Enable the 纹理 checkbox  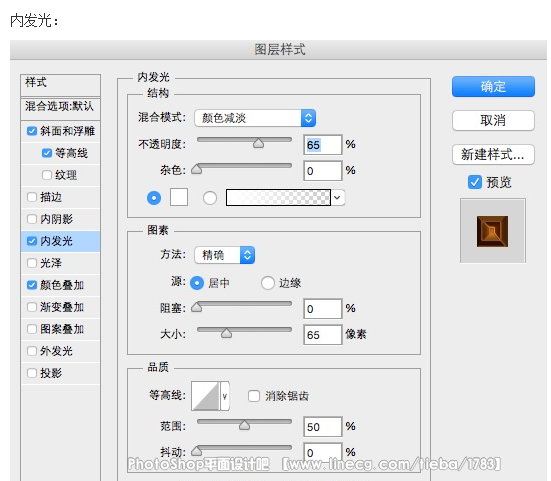tap(47, 175)
